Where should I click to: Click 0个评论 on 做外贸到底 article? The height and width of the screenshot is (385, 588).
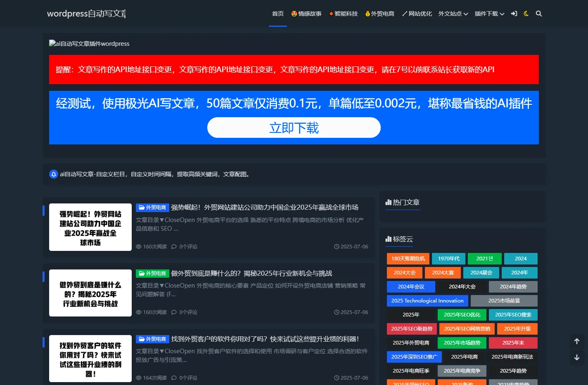[184, 312]
